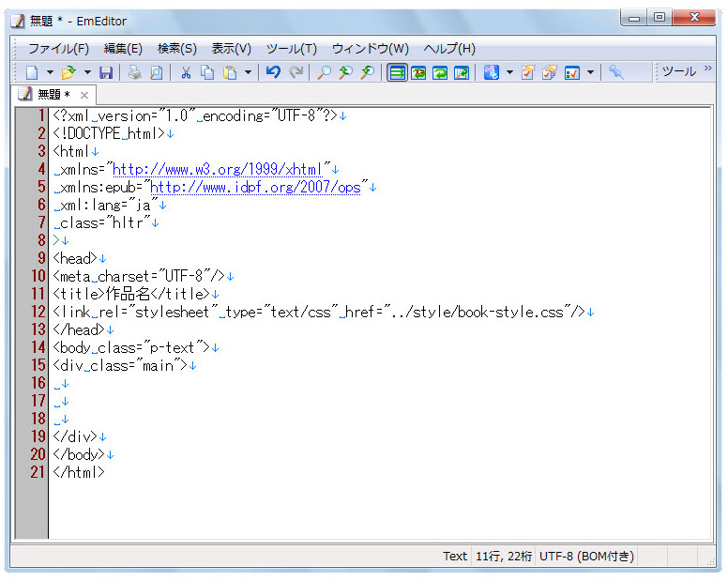Expand the configuration selector dropdown arrow
Image resolution: width=728 pixels, height=581 pixels.
pos(509,72)
